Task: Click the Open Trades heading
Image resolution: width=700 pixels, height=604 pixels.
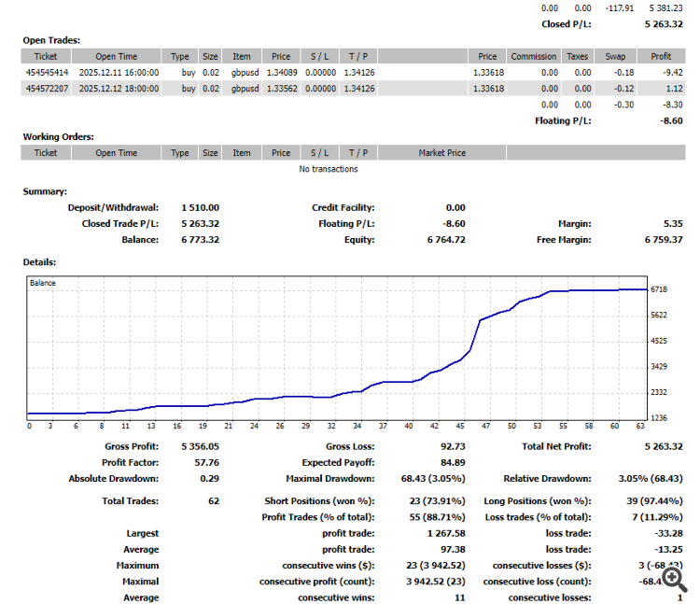Action: click(51, 40)
